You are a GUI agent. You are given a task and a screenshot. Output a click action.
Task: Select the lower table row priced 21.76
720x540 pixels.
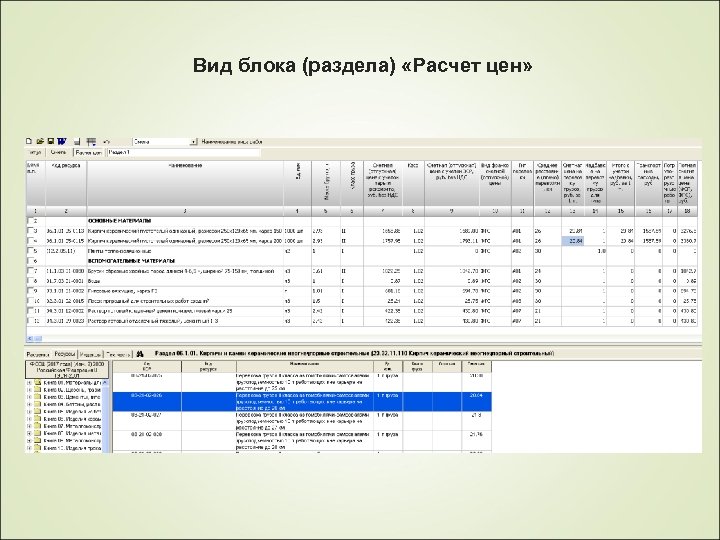click(x=302, y=441)
